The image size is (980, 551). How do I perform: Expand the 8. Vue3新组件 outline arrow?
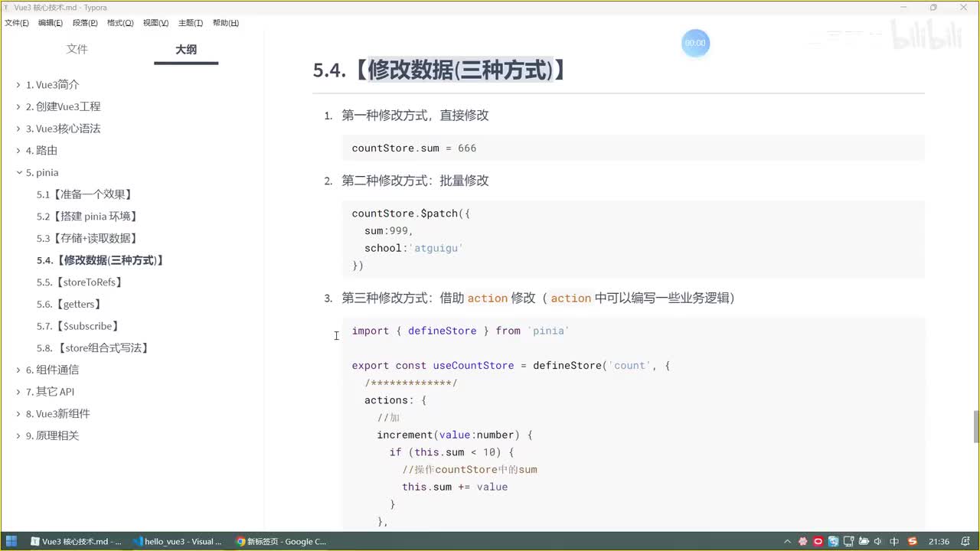point(18,414)
